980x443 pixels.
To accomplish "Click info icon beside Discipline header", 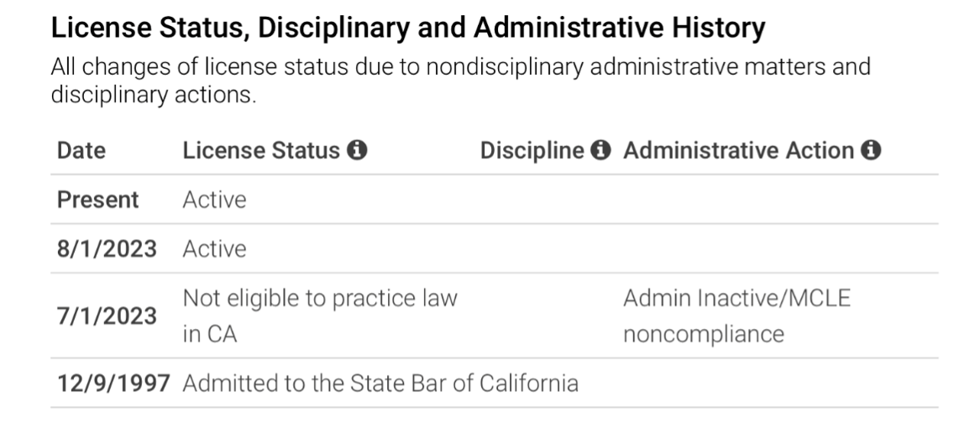I will [x=600, y=151].
